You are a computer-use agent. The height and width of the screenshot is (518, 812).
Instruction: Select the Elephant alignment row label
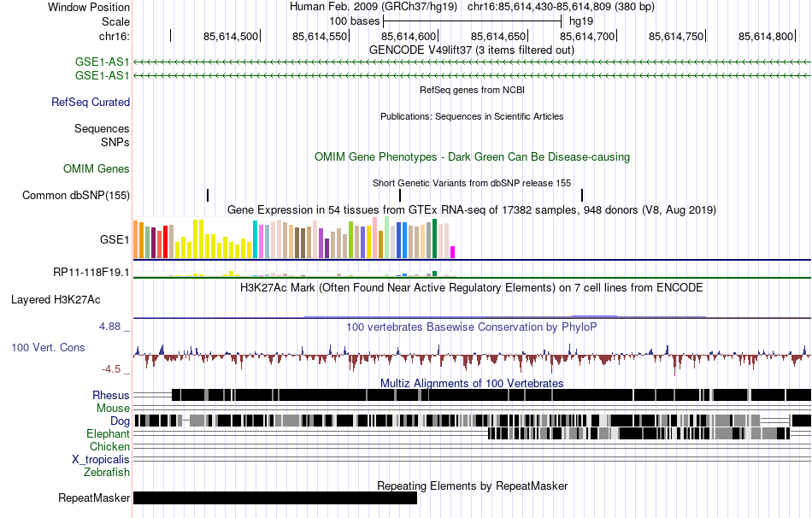click(108, 433)
